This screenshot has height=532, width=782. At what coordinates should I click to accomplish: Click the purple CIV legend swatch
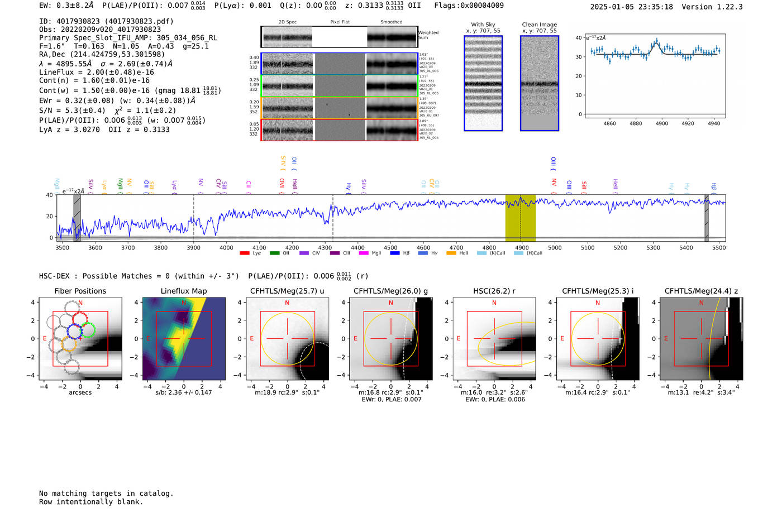coord(304,253)
